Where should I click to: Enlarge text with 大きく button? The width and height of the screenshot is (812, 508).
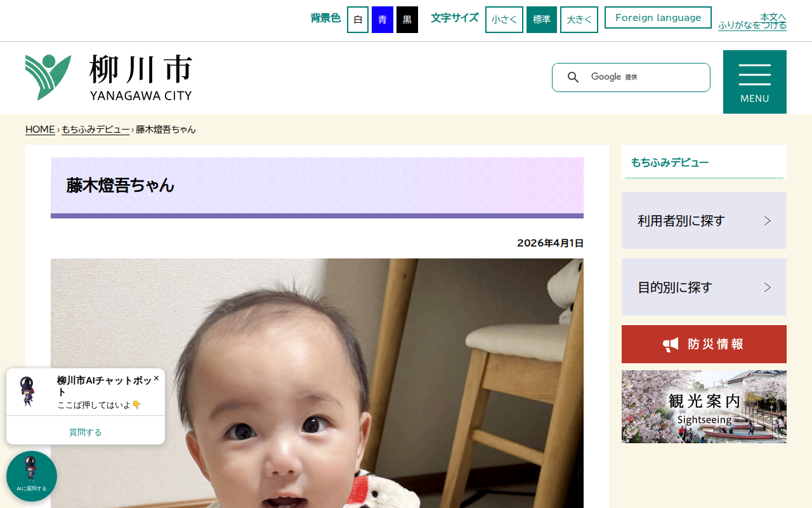(x=579, y=20)
